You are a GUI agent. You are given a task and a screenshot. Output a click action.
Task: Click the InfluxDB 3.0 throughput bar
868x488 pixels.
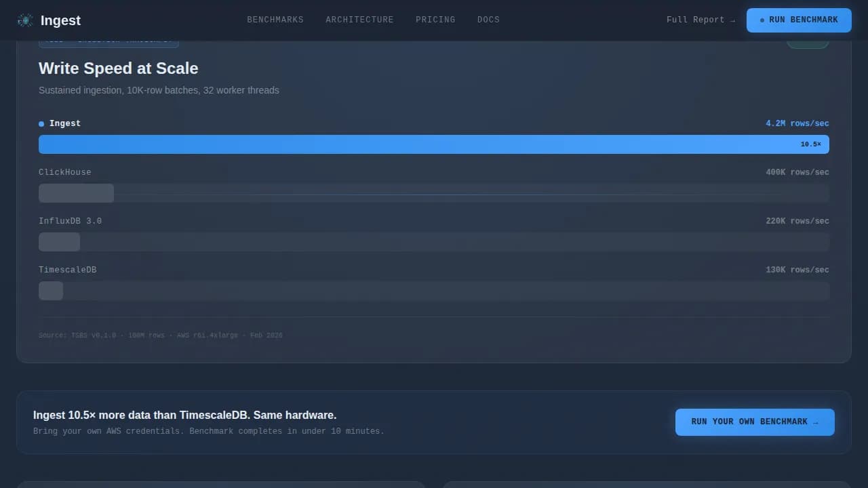(x=59, y=242)
